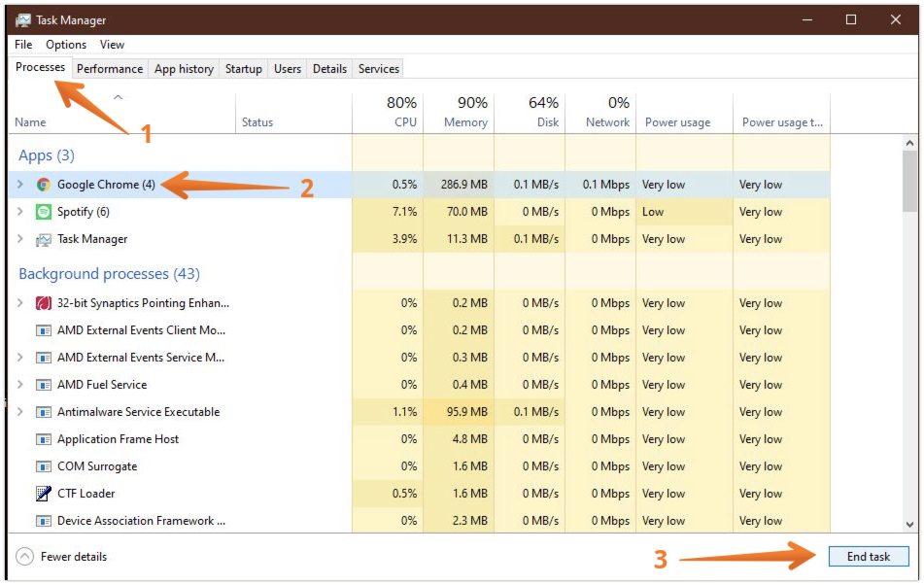The width and height of the screenshot is (924, 585).
Task: Switch to the Performance tab
Action: click(109, 68)
